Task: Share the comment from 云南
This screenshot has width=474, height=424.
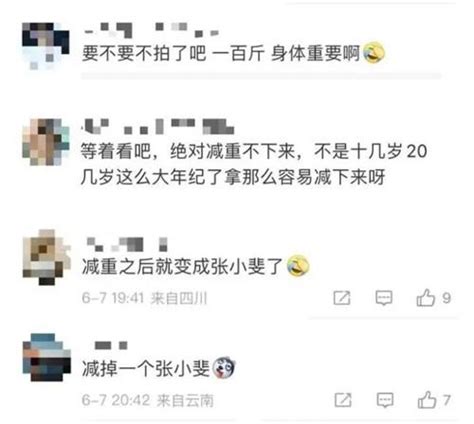Action: [x=343, y=400]
